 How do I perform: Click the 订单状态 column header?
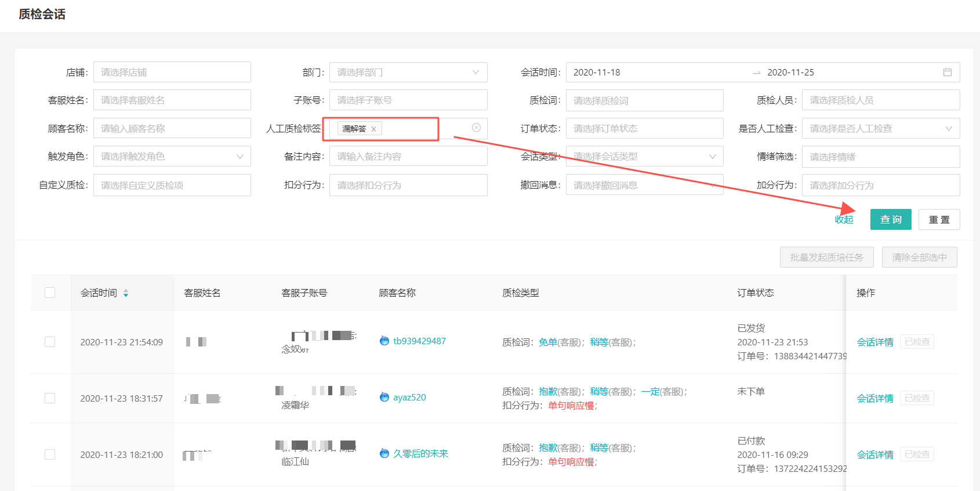point(756,293)
